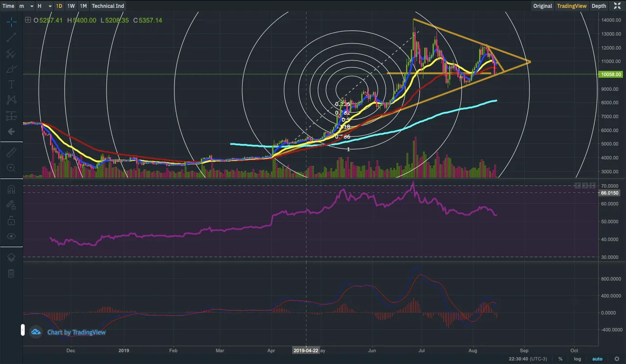Open the Technical Indicators menu
The width and height of the screenshot is (626, 364).
[108, 6]
